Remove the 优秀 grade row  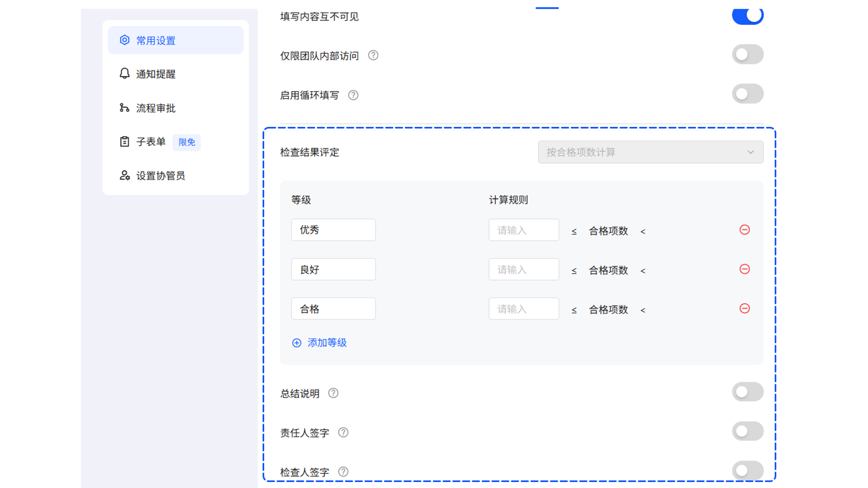pos(745,229)
